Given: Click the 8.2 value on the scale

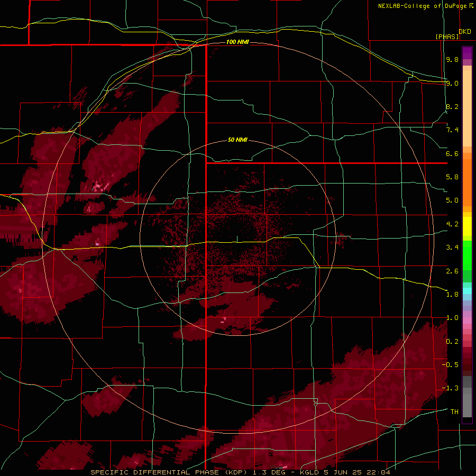Looking at the screenshot, I should point(452,106).
